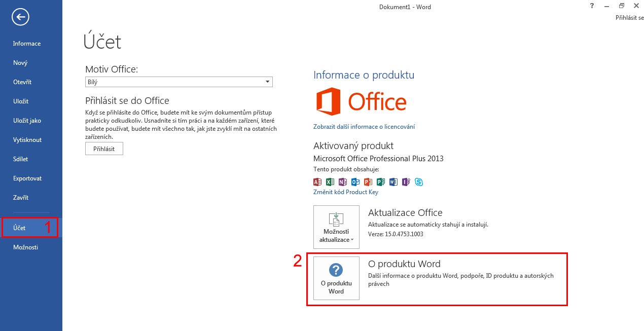Click Microsoft Office Professional Plus 2013 text
Viewport: 644px width, 331px height.
click(x=378, y=159)
